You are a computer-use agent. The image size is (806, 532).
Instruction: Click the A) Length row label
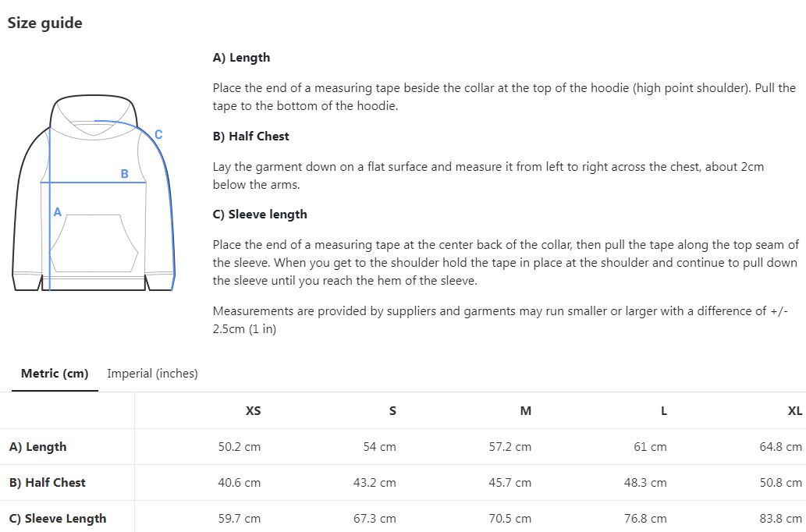(38, 447)
